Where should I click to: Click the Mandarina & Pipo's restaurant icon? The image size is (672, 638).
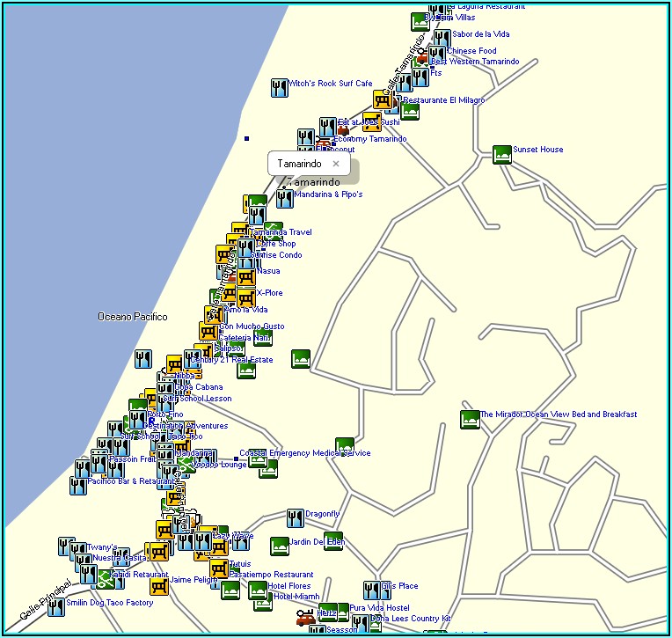point(284,198)
